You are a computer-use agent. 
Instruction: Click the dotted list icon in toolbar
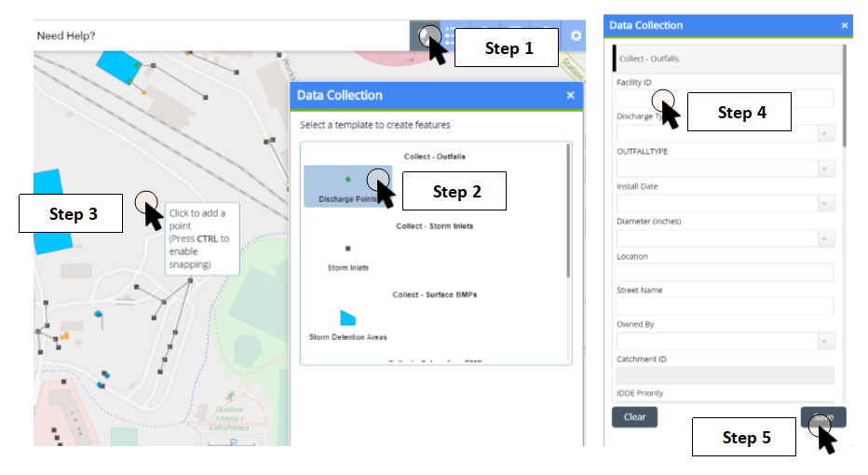(x=448, y=35)
